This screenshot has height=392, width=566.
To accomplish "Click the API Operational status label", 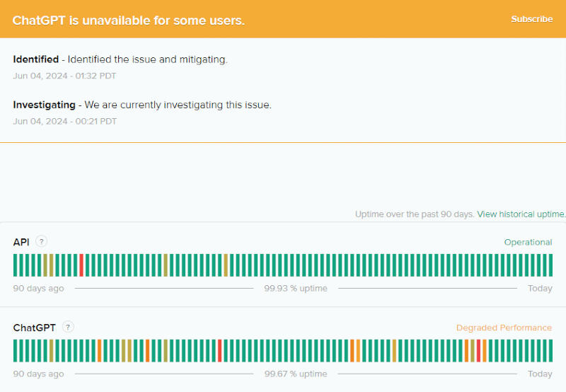I will click(528, 242).
